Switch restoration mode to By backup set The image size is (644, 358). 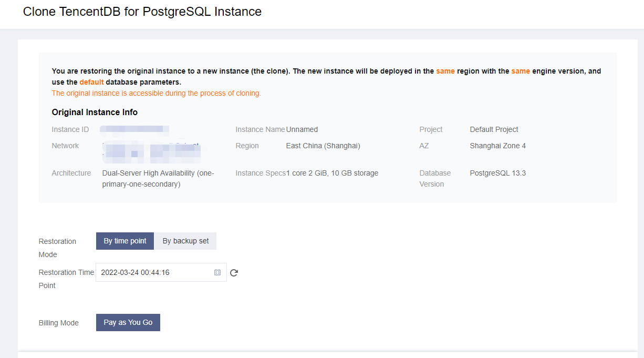pos(185,241)
